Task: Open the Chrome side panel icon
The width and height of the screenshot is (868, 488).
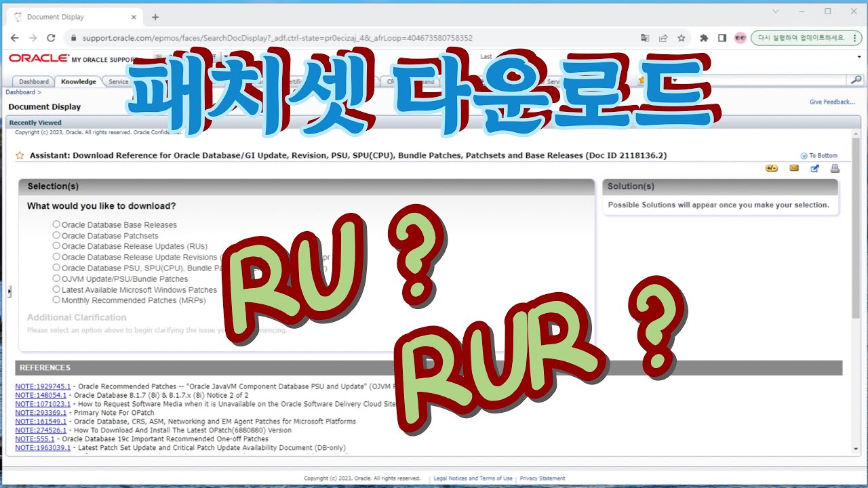Action: click(x=722, y=38)
